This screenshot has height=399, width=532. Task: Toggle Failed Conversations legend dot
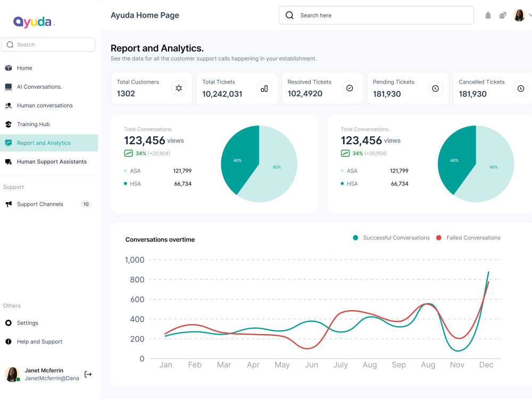point(439,238)
